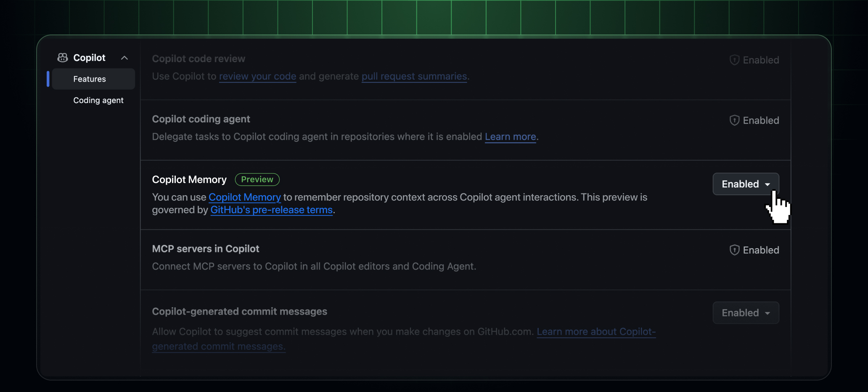The width and height of the screenshot is (868, 392).
Task: Click the Enabled status for Copilot coding agent
Action: tap(761, 120)
